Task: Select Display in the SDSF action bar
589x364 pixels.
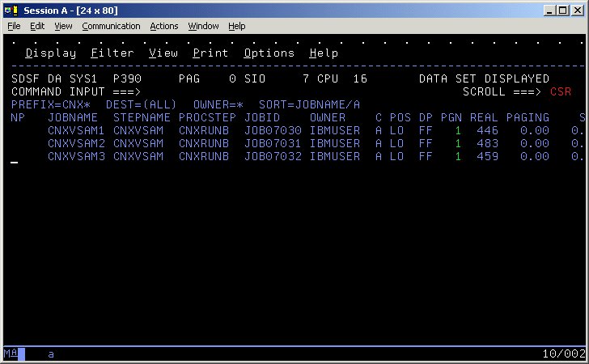Action: 51,53
